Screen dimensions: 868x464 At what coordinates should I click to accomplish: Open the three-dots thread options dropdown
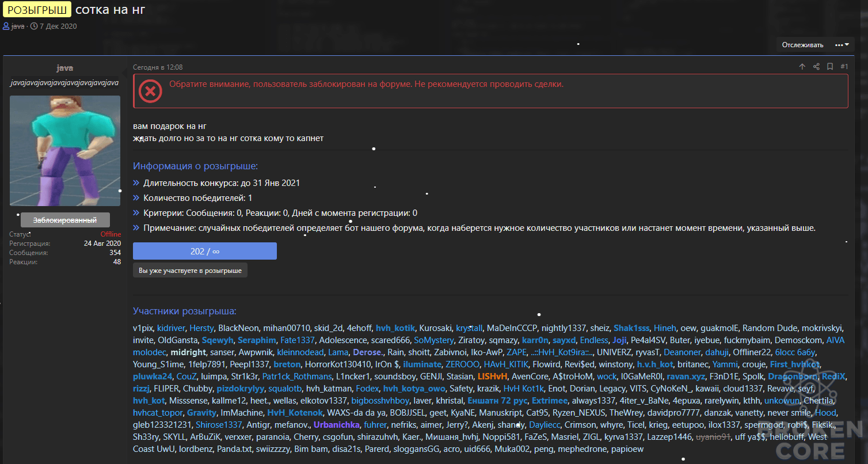coord(842,45)
